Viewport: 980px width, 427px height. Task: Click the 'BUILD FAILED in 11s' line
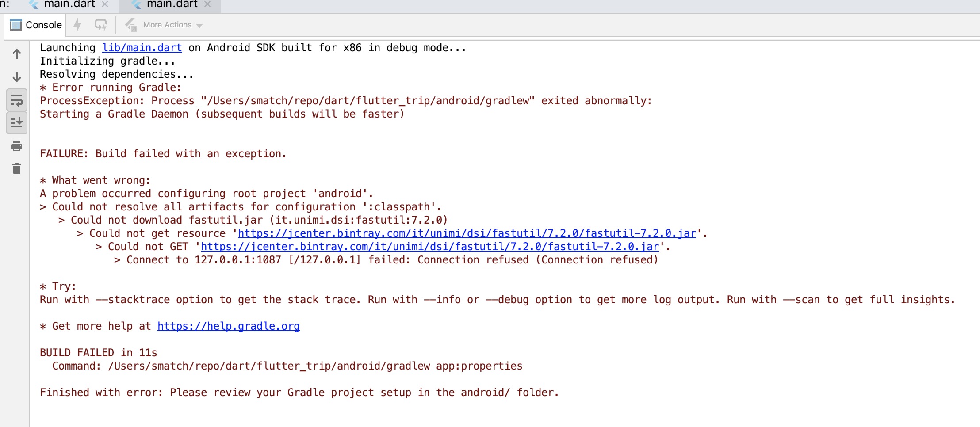99,353
